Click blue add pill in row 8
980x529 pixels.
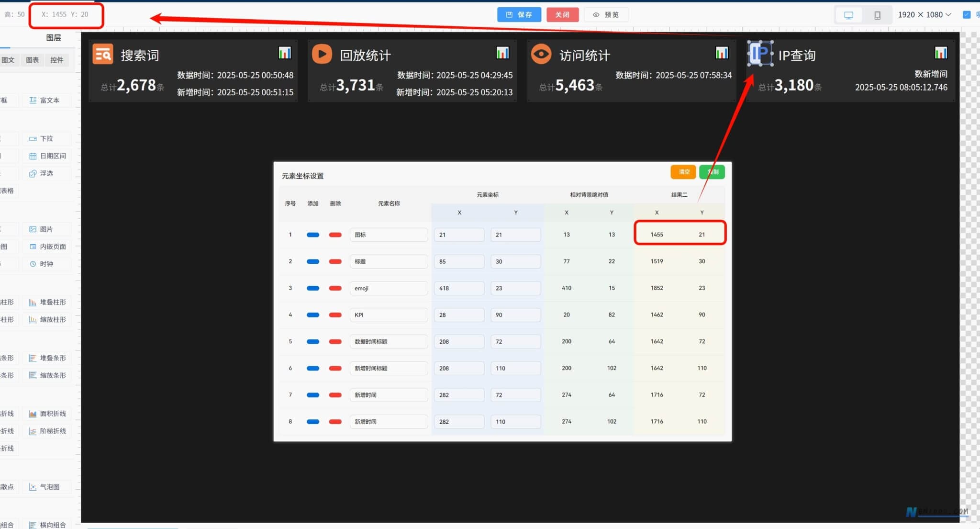[x=313, y=422]
